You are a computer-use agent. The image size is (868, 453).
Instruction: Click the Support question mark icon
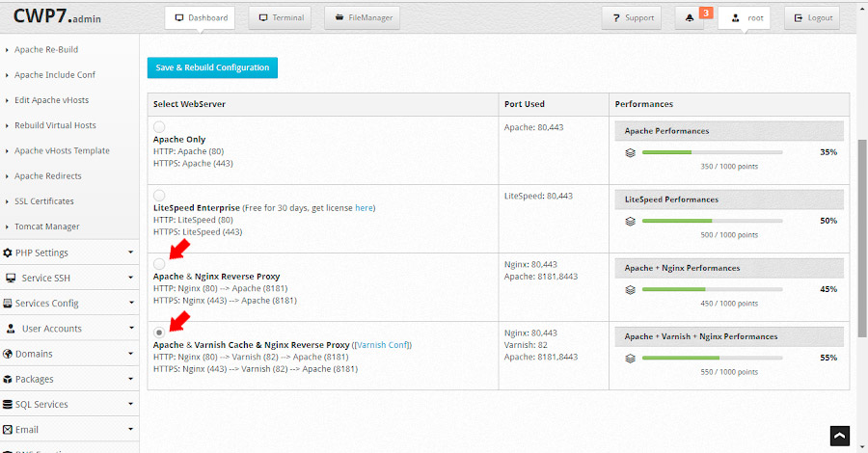(x=616, y=17)
